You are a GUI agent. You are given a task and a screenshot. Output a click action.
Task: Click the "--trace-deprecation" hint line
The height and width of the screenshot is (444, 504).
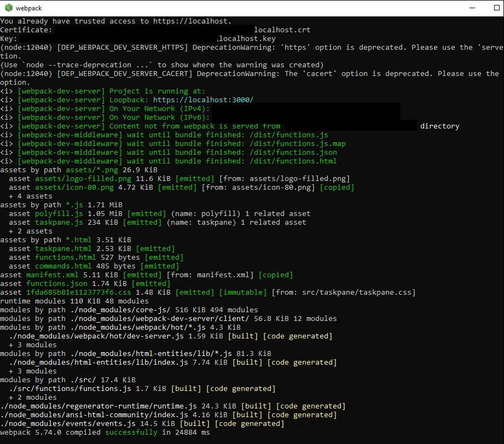161,65
